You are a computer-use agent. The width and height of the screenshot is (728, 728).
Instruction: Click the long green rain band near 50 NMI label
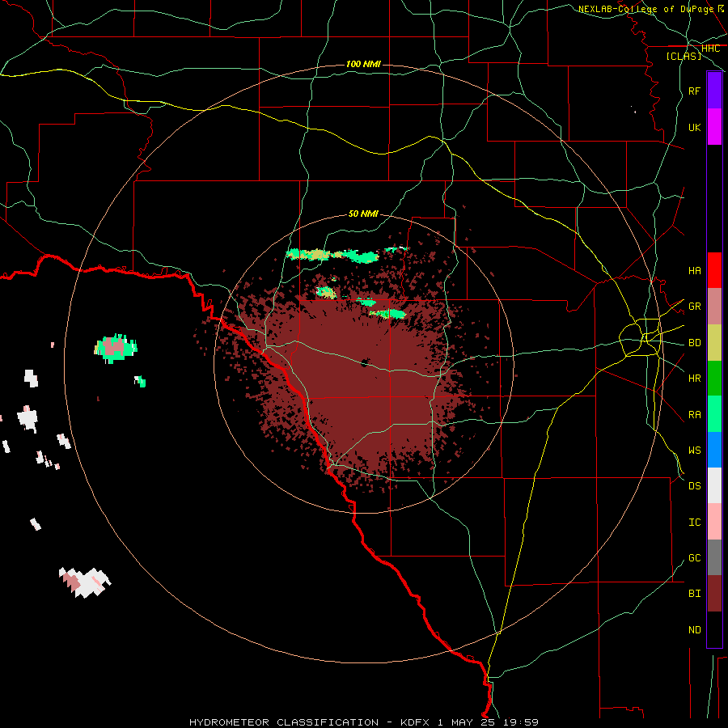pos(333,255)
